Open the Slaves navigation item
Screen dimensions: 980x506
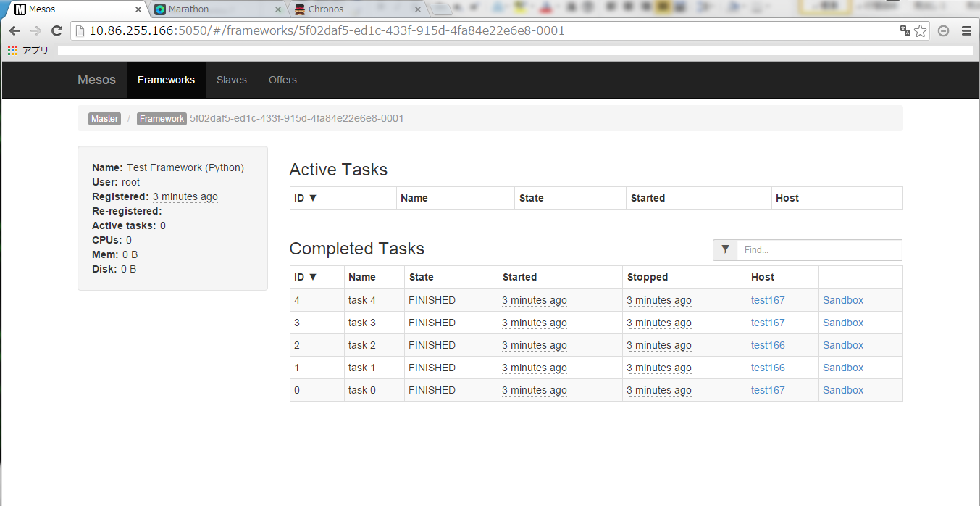(x=232, y=80)
